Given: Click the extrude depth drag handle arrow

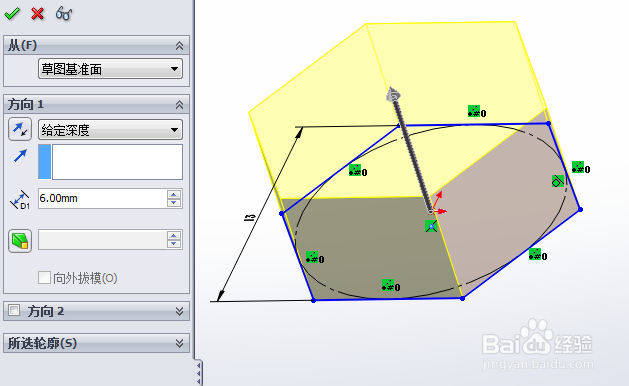Looking at the screenshot, I should pyautogui.click(x=393, y=95).
